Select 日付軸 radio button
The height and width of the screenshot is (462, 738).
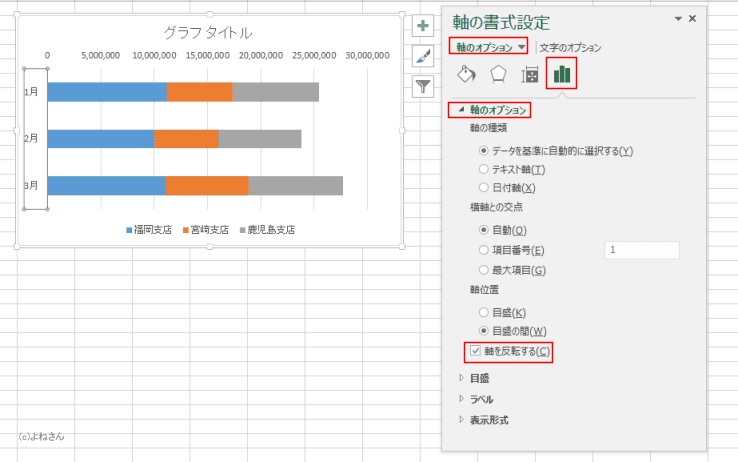[x=483, y=187]
